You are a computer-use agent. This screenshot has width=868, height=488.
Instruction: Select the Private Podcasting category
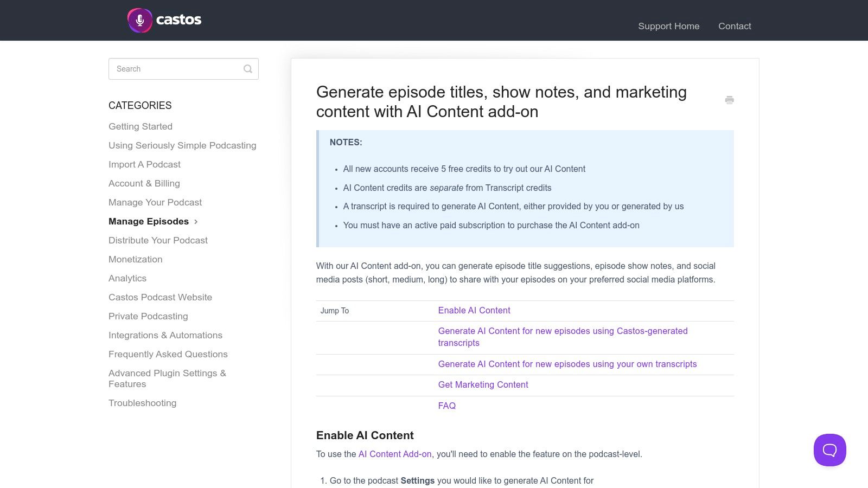[x=148, y=316]
